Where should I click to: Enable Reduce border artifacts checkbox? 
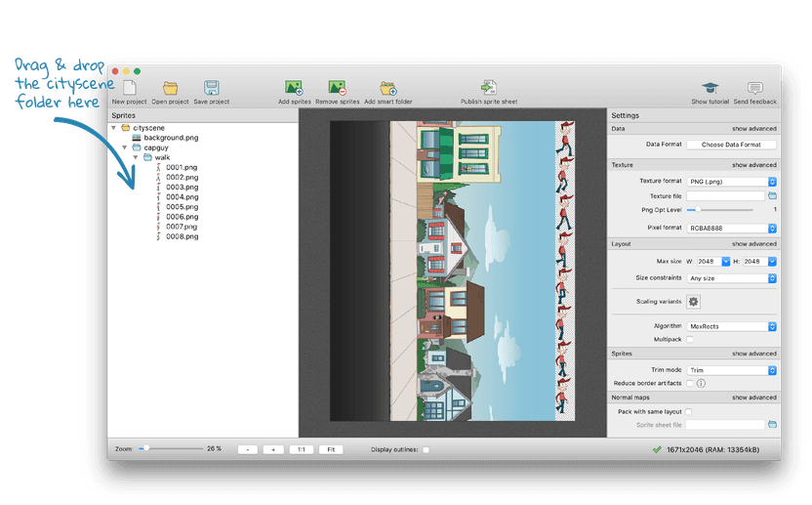pos(690,383)
